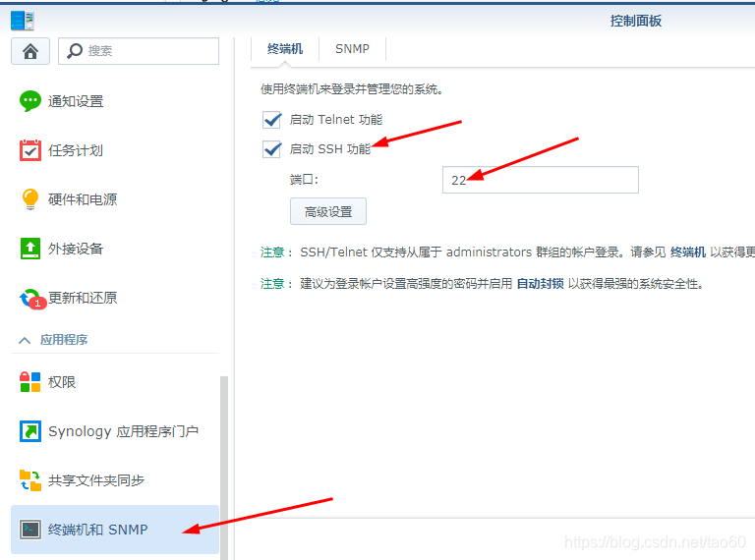Click the folder sync icon for 共享文件夹同步
The height and width of the screenshot is (560, 755).
[30, 480]
